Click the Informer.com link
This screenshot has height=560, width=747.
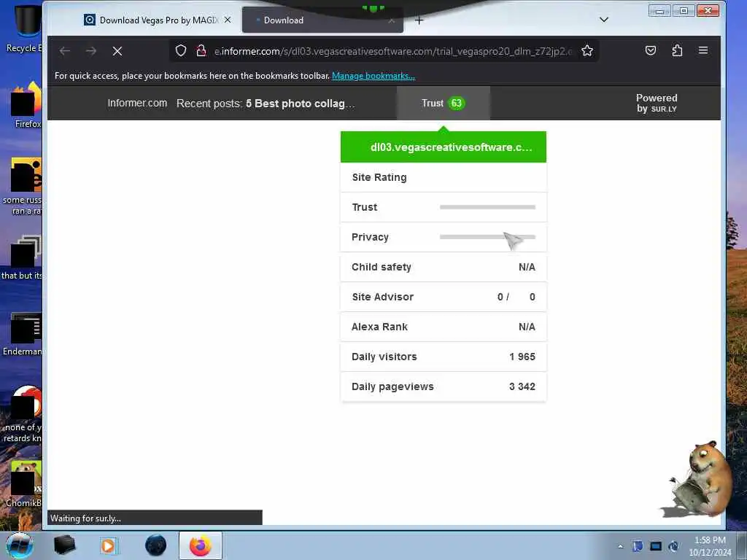[x=137, y=103]
